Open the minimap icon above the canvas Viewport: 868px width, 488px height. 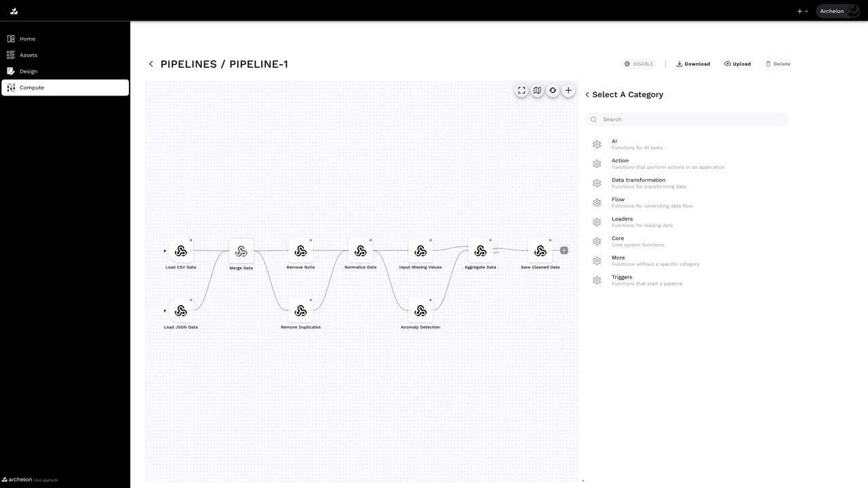[x=537, y=90]
